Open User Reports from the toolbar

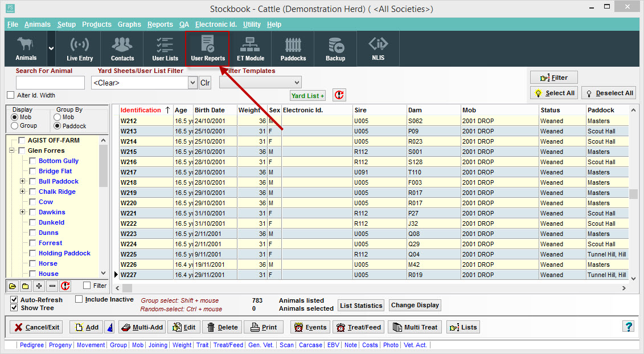click(x=207, y=49)
